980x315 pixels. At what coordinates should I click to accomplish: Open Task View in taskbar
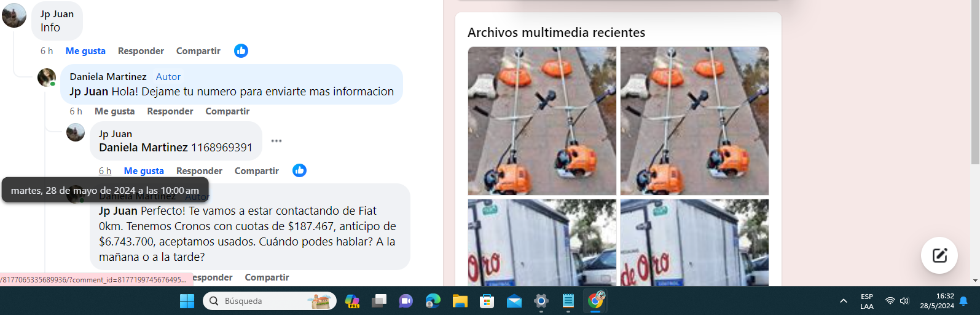(x=379, y=301)
